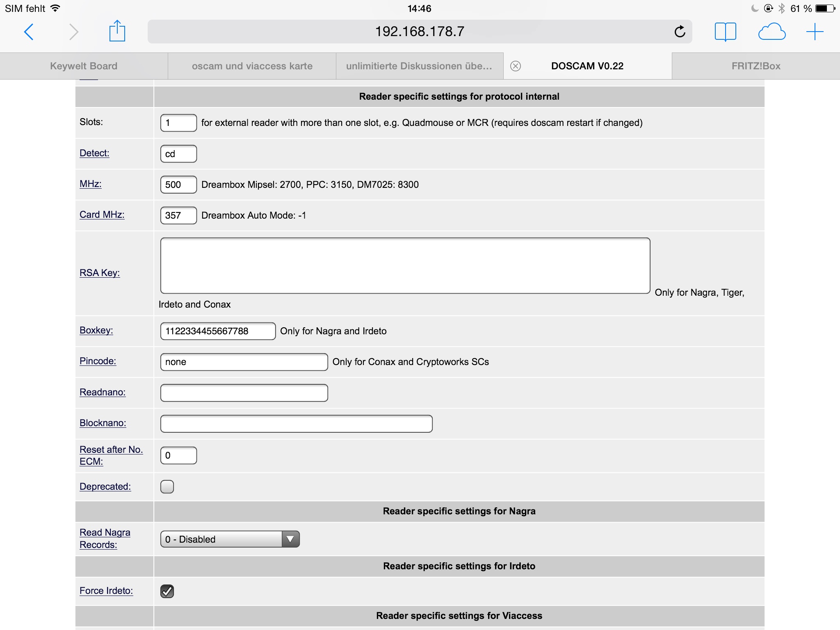Viewport: 840px width, 630px height.
Task: Open the share sheet icon
Action: click(117, 31)
